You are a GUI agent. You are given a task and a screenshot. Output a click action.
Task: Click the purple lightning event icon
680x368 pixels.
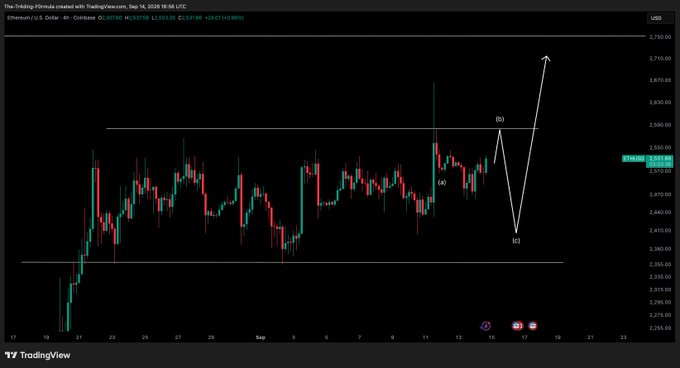click(x=486, y=326)
